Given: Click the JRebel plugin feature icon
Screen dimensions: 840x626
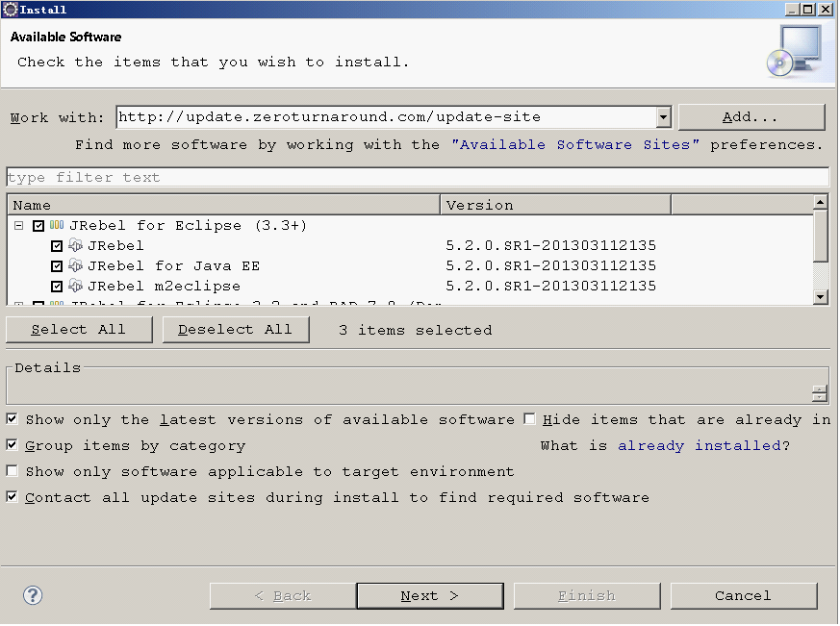Looking at the screenshot, I should pos(76,246).
